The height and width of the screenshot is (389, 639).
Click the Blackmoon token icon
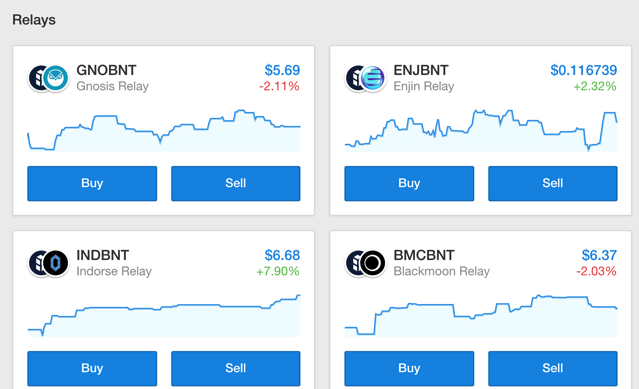pos(372,263)
